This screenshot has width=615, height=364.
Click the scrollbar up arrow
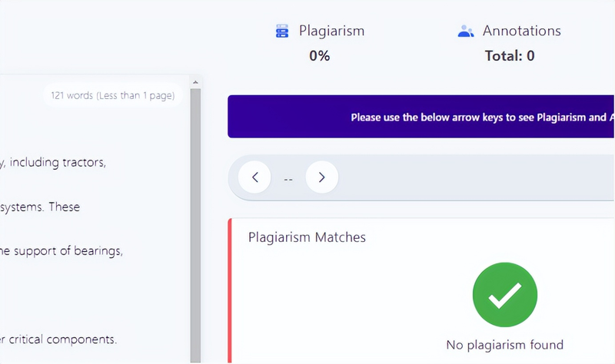[195, 82]
